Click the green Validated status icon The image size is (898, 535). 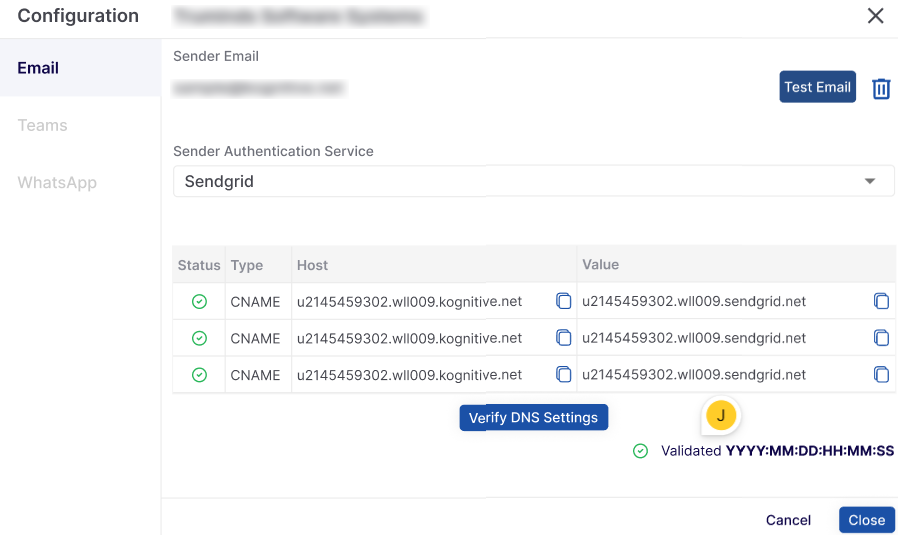pyautogui.click(x=640, y=451)
